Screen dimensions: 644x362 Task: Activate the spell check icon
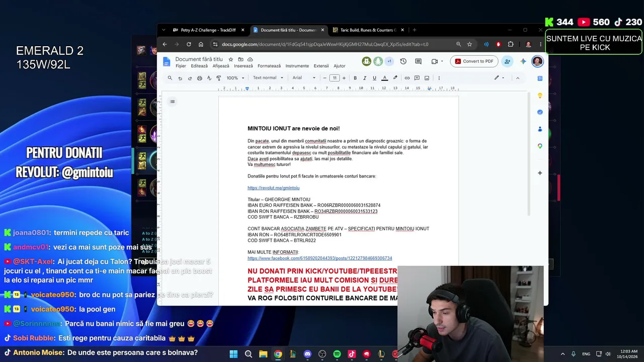click(209, 78)
